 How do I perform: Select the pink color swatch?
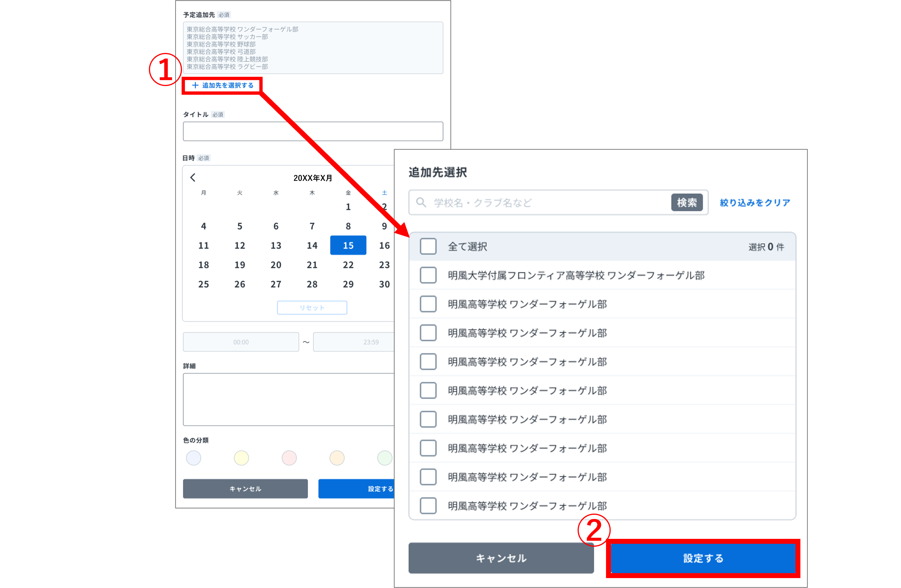(289, 458)
